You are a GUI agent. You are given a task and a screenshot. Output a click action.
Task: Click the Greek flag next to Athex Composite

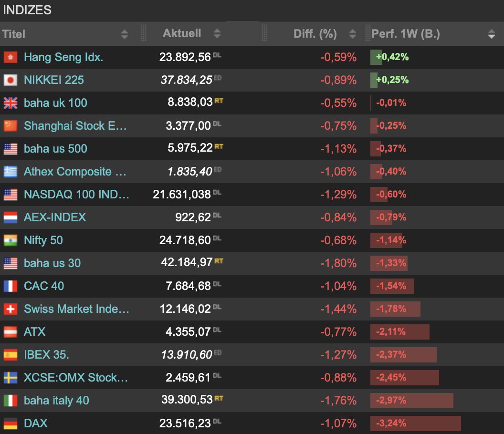click(10, 172)
